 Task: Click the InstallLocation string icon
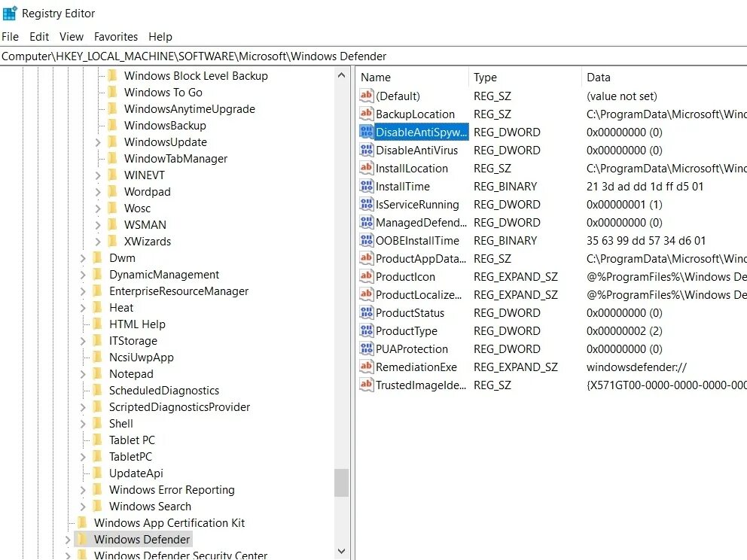(x=367, y=168)
